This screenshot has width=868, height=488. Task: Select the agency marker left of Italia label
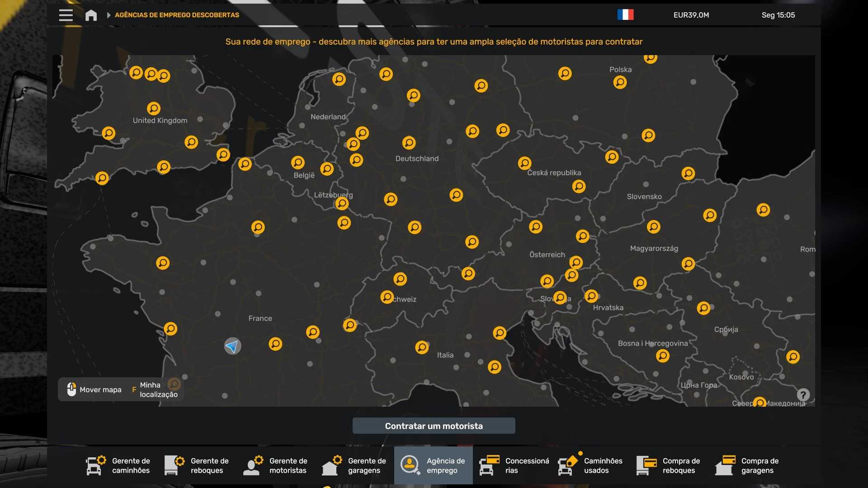(x=422, y=347)
